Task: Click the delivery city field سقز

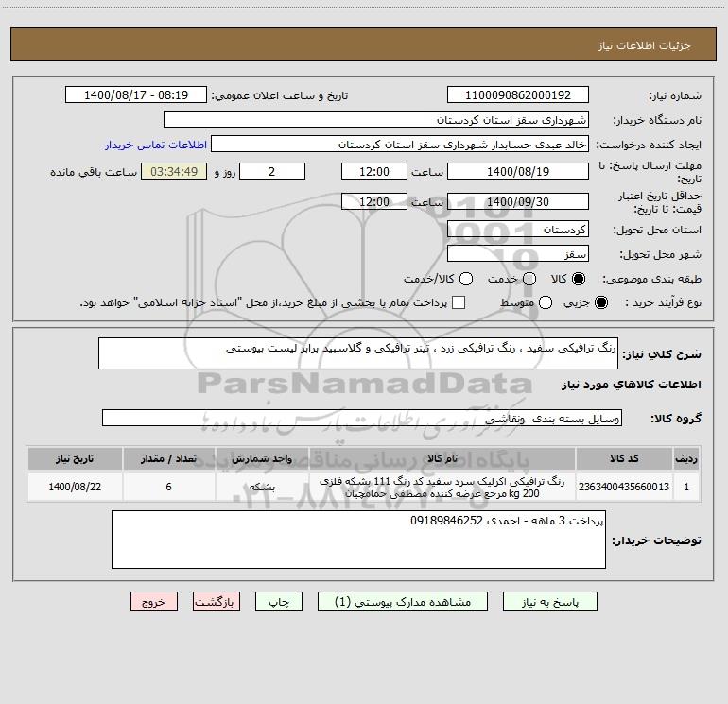Action: (518, 253)
